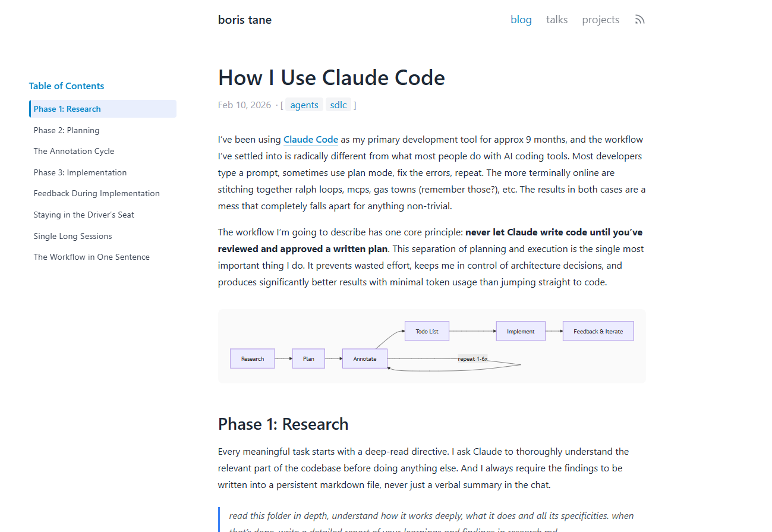The width and height of the screenshot is (772, 532).
Task: Select the sdlc tag
Action: 338,105
